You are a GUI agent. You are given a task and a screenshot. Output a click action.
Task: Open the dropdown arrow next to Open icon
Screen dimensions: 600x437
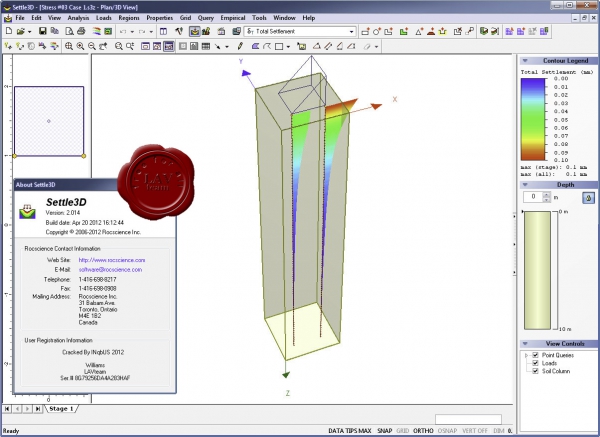pyautogui.click(x=29, y=32)
